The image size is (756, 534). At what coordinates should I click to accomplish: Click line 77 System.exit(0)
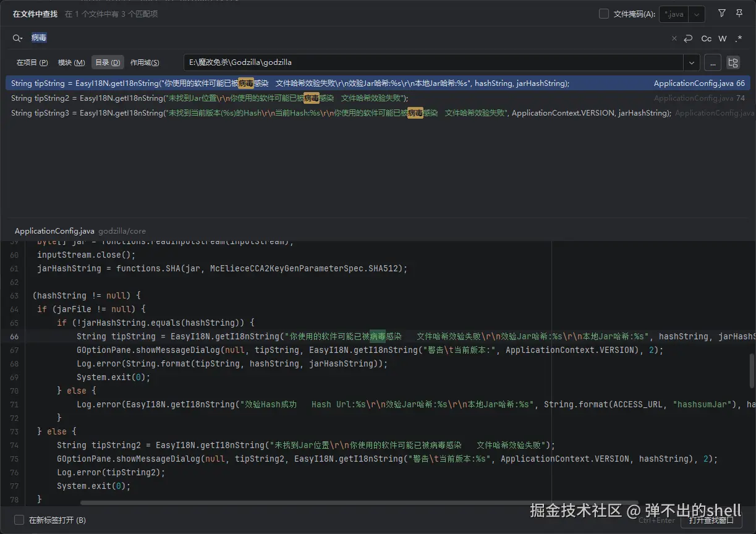[93, 486]
